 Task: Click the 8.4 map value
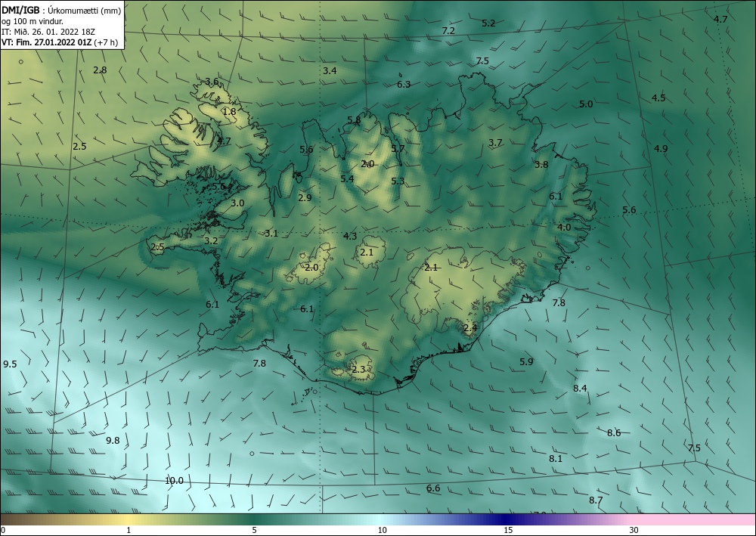tap(580, 388)
